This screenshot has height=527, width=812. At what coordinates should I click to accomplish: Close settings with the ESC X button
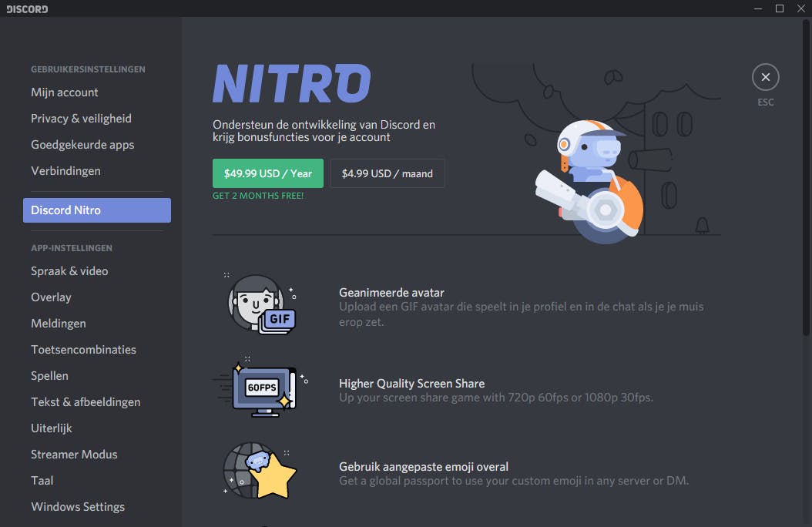click(x=766, y=77)
